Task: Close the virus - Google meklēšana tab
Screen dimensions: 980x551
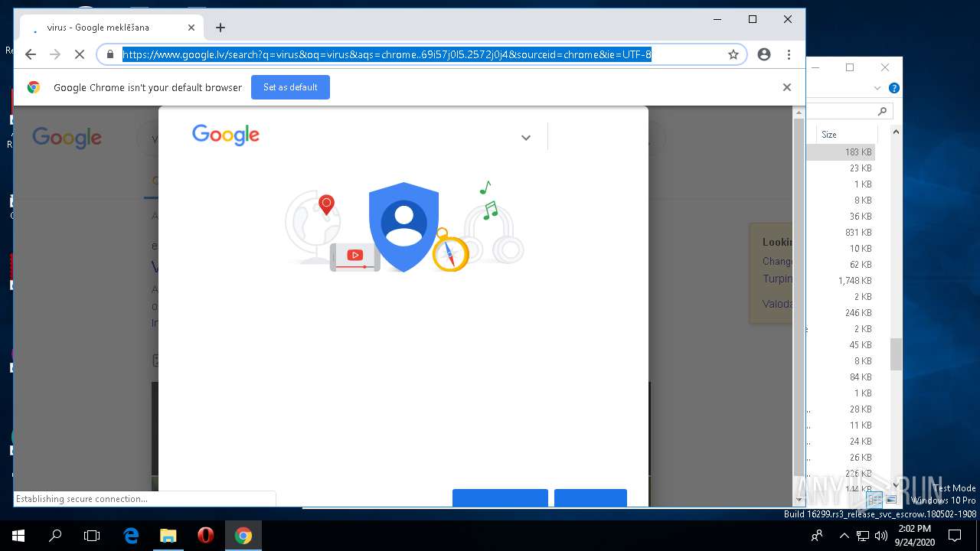Action: [191, 28]
